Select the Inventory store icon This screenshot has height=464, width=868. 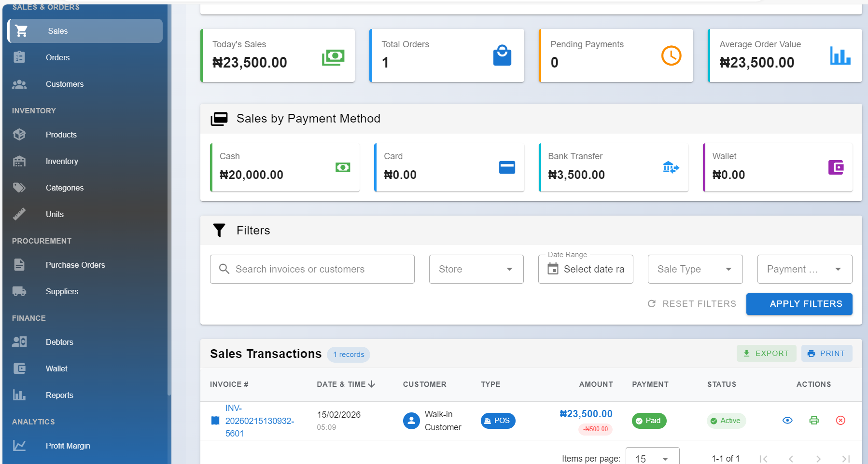[19, 161]
